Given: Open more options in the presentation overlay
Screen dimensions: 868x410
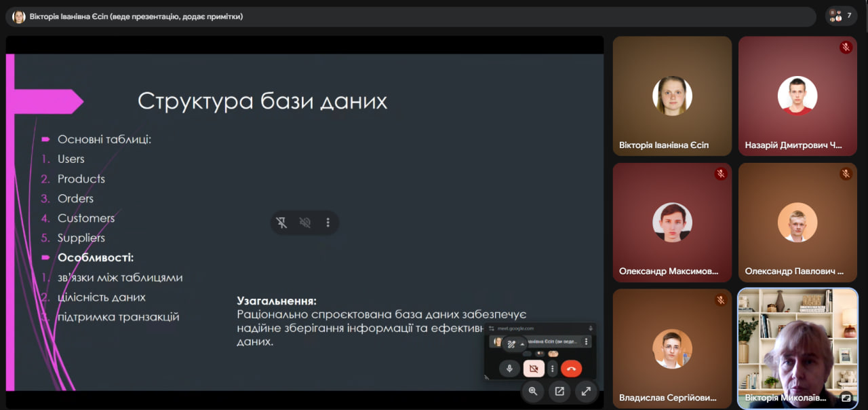Looking at the screenshot, I should 328,222.
